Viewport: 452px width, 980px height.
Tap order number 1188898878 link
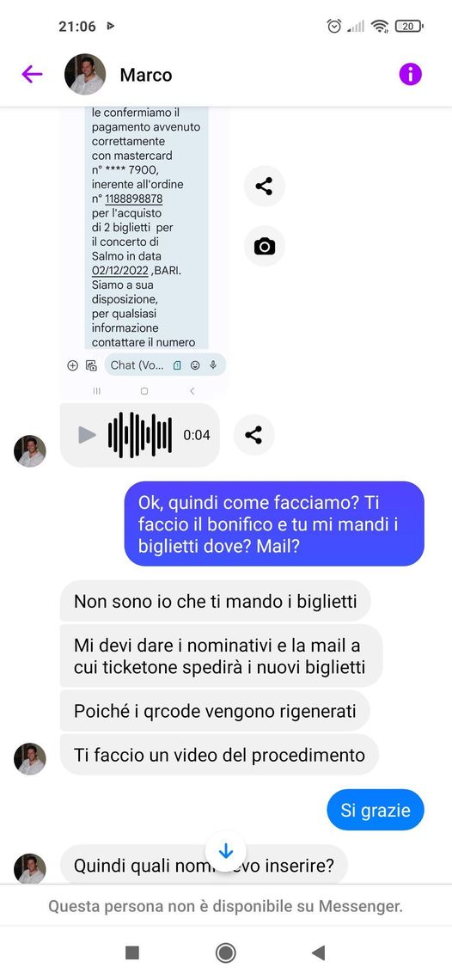[x=134, y=199]
